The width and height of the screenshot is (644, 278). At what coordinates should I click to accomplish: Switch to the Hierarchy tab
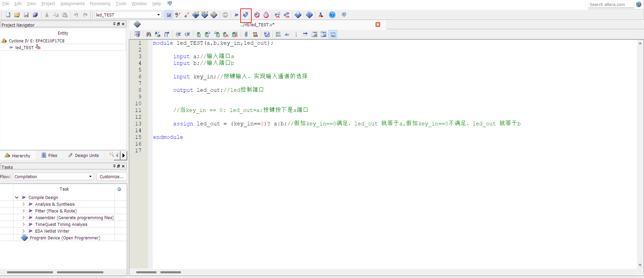pos(17,156)
